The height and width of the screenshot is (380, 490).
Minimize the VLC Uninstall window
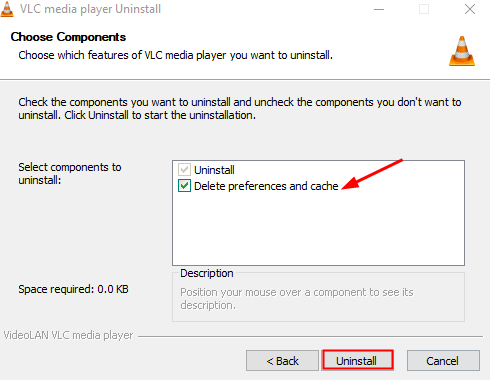[379, 9]
